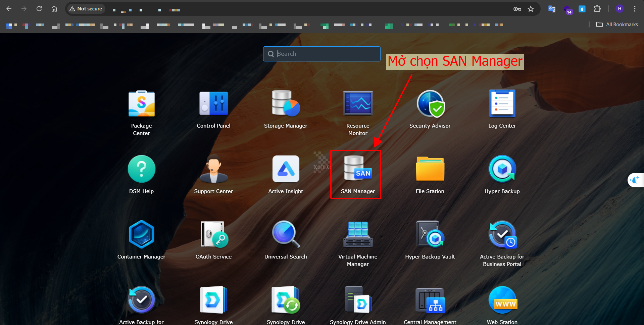Open Universal Search app
This screenshot has width=644, height=325.
click(286, 234)
